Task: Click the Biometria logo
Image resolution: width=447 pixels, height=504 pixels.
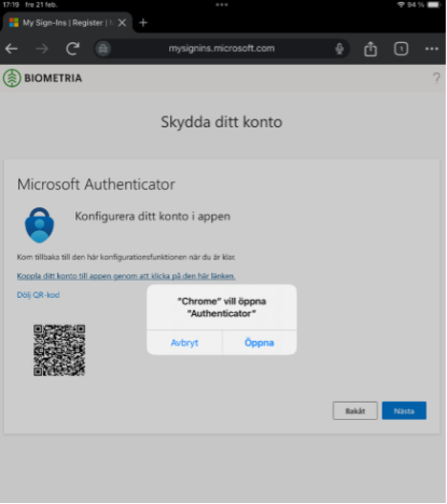Action: click(42, 78)
